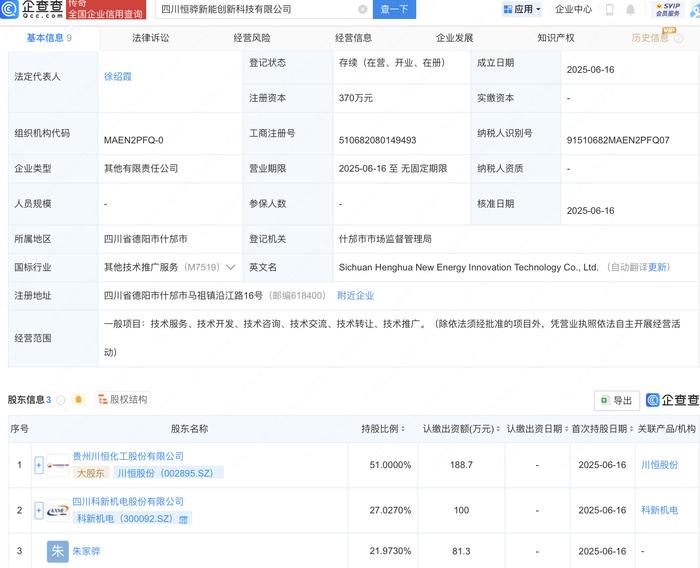Image resolution: width=700 pixels, height=568 pixels.
Task: Click the Qcc.com logo icon
Action: [x=9, y=9]
